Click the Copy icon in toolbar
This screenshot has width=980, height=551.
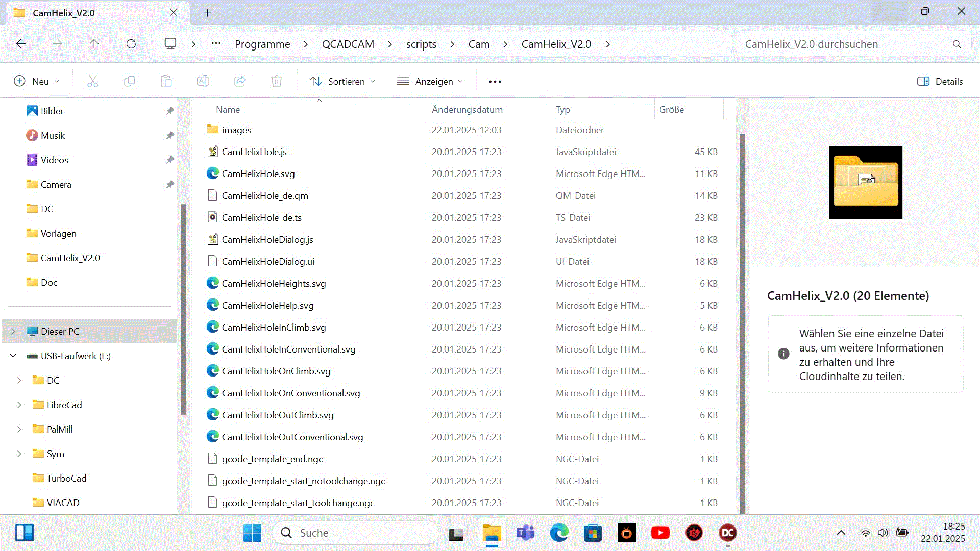coord(130,81)
